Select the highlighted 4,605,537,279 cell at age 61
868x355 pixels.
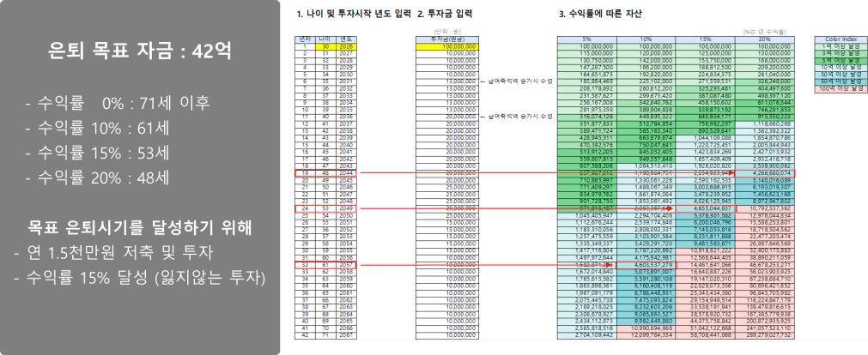coord(646,266)
